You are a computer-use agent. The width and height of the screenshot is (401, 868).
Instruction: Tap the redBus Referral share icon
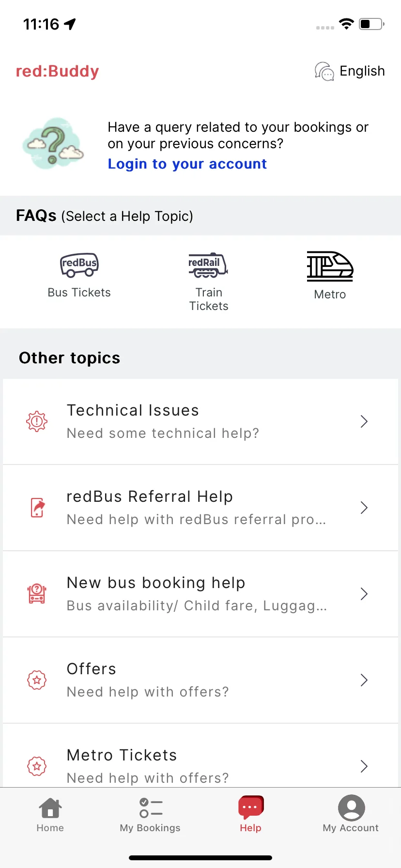point(38,508)
